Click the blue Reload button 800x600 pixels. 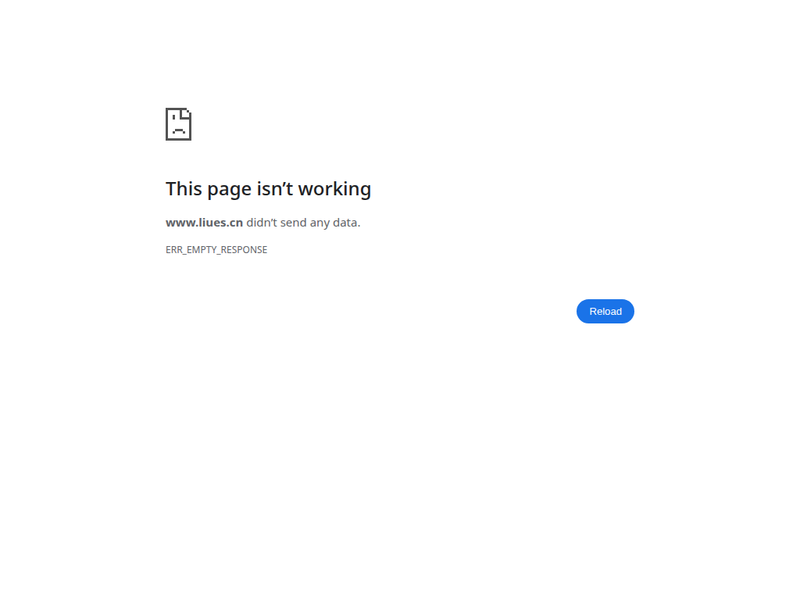pos(605,311)
